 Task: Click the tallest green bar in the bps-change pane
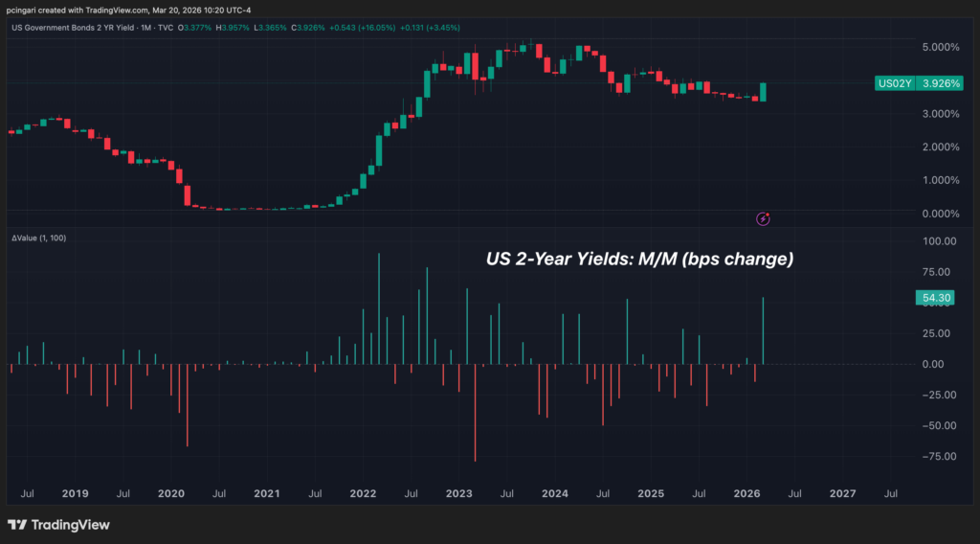379,306
